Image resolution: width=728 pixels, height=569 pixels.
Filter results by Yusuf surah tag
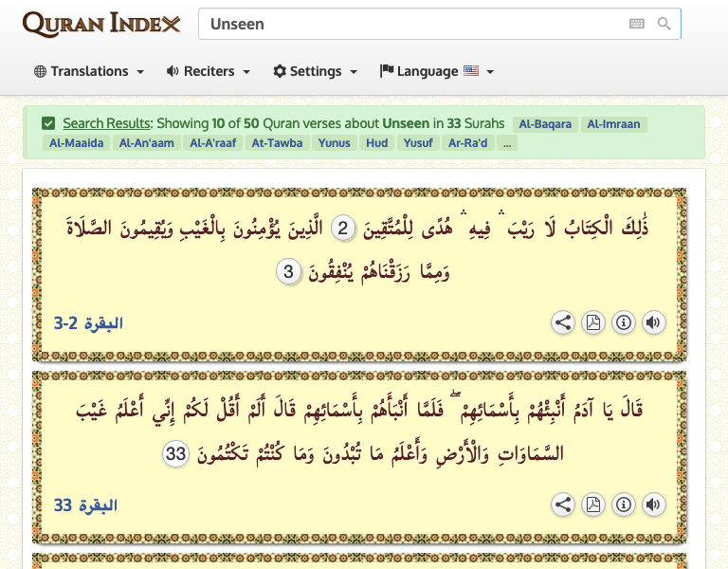point(418,143)
